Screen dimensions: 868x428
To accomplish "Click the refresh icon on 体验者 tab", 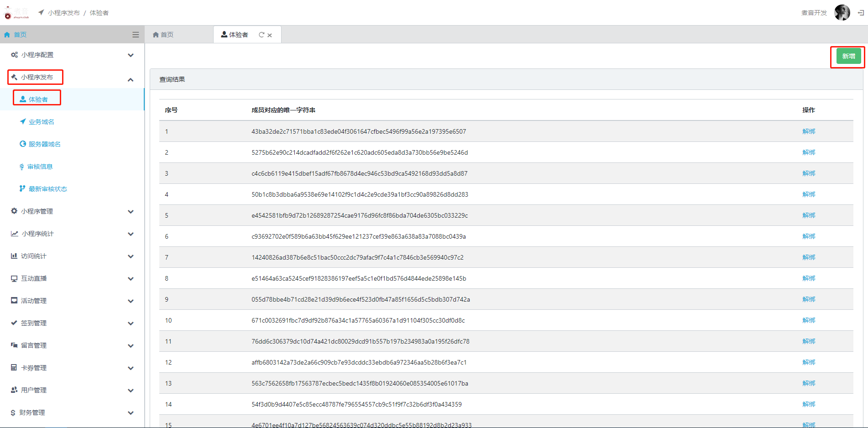I will (261, 35).
